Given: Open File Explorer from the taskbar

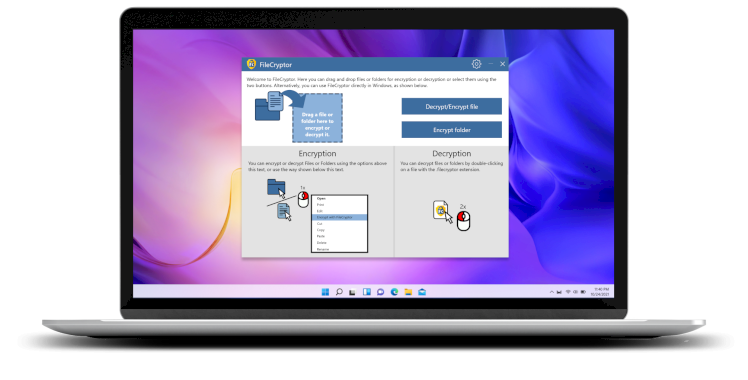Looking at the screenshot, I should [408, 292].
